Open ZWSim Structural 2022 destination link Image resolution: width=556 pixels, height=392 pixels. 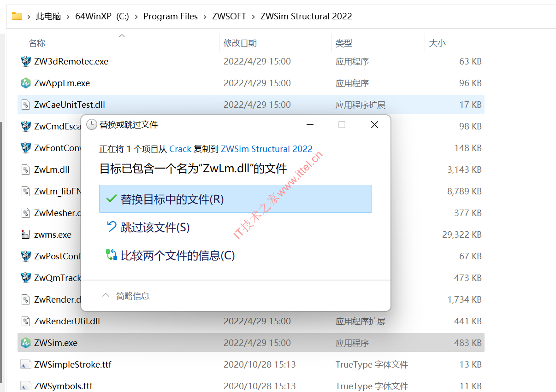click(266, 149)
